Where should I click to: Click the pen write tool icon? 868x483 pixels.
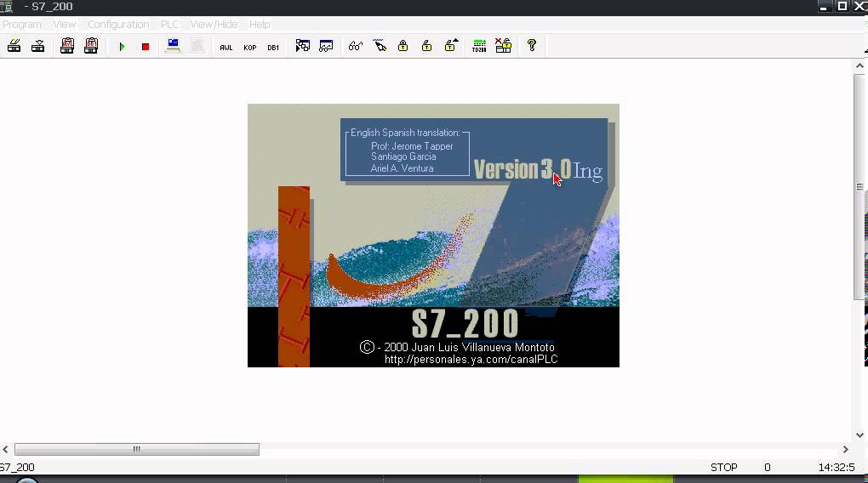point(380,45)
